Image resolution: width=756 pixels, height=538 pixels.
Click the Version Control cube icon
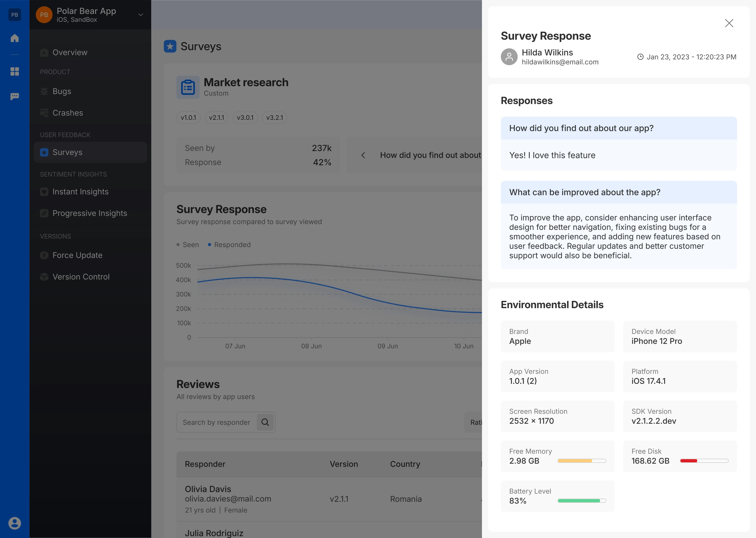tap(44, 277)
